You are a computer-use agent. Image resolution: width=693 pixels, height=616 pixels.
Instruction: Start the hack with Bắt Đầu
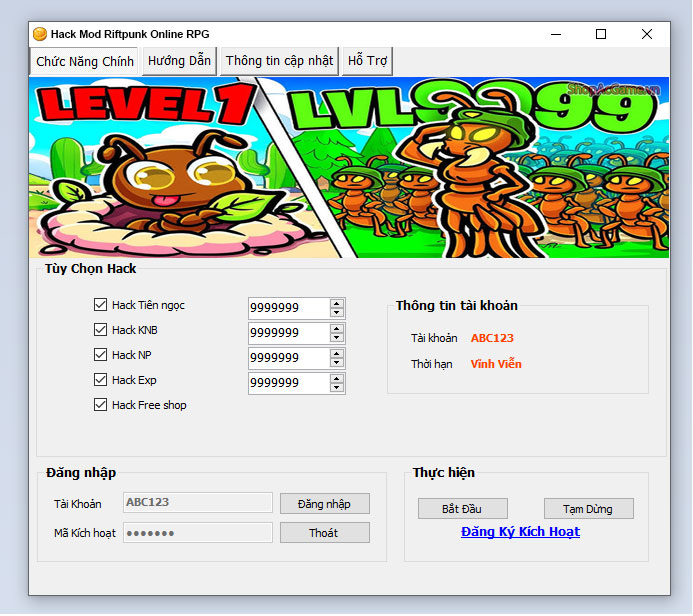pos(463,509)
